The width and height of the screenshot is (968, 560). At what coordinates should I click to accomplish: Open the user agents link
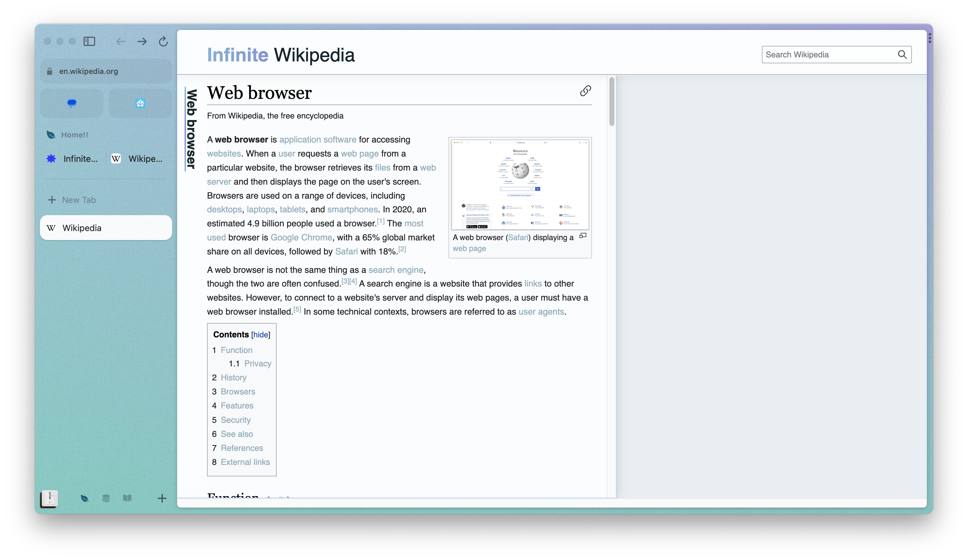(541, 311)
